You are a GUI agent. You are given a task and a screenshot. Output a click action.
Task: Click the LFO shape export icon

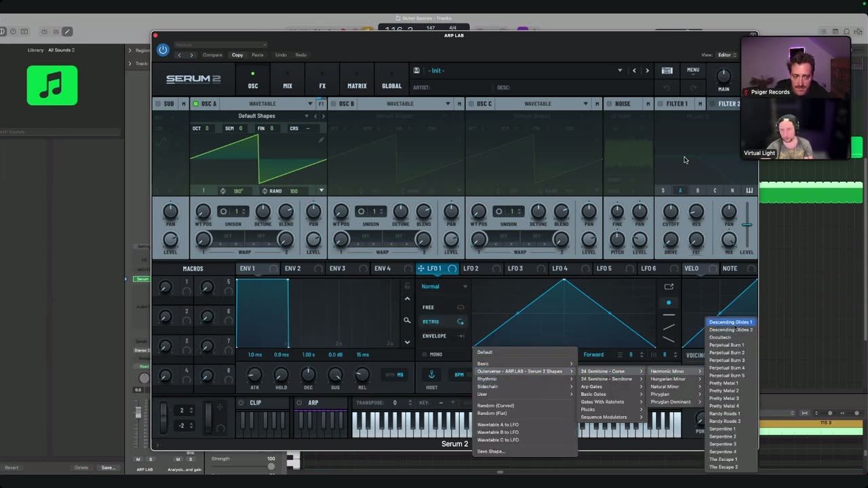[669, 287]
